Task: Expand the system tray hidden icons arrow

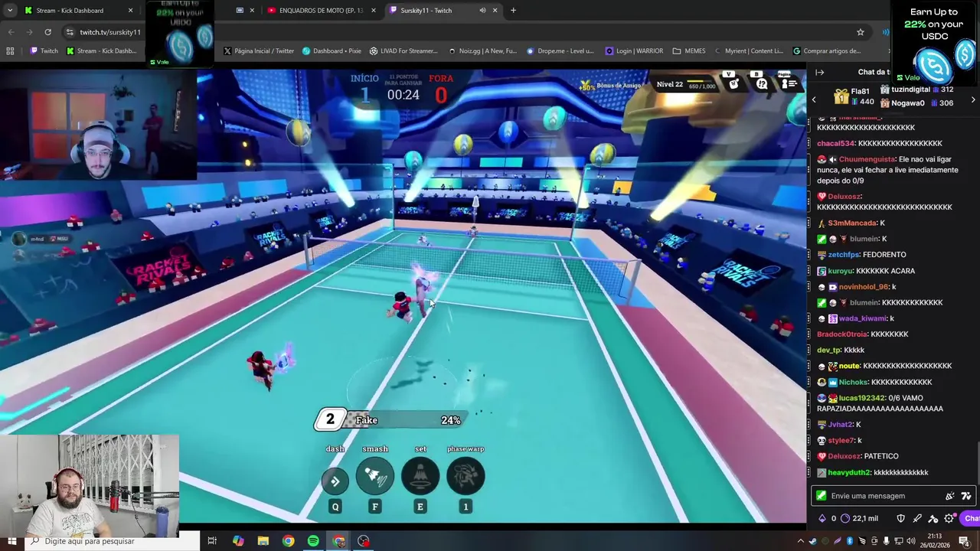Action: tap(800, 541)
